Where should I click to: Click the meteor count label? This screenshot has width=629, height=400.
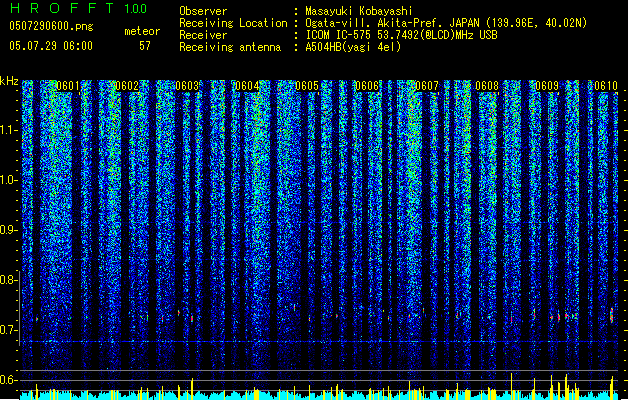pyautogui.click(x=142, y=31)
